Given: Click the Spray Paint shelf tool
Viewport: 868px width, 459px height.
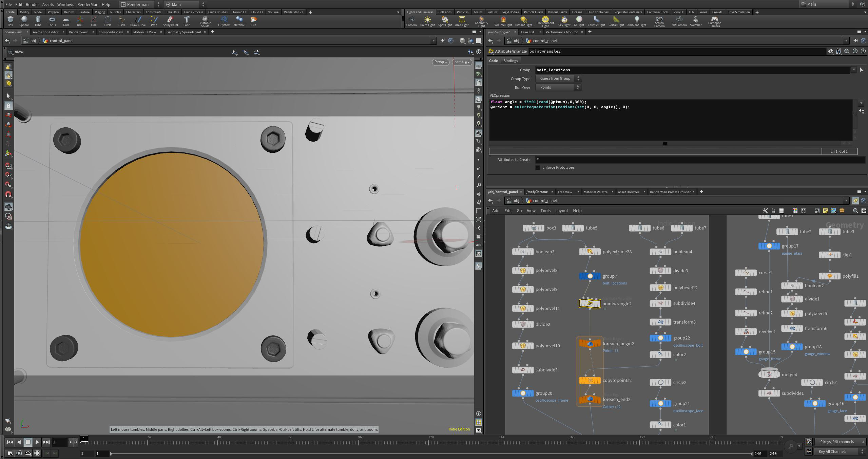Looking at the screenshot, I should tap(170, 21).
